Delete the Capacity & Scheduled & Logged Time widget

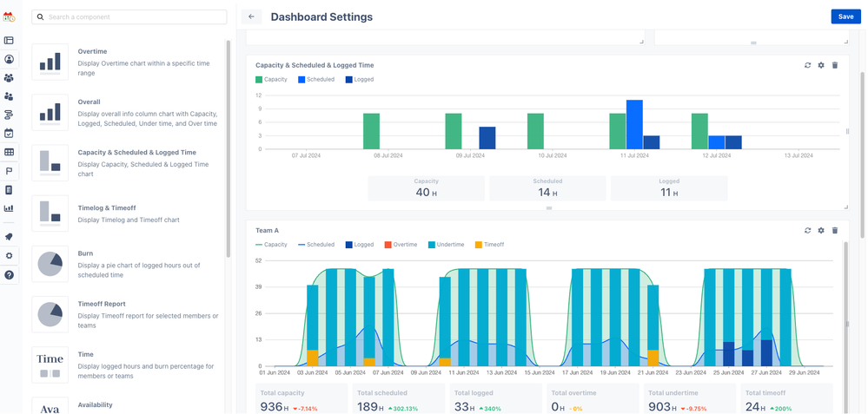(x=835, y=65)
